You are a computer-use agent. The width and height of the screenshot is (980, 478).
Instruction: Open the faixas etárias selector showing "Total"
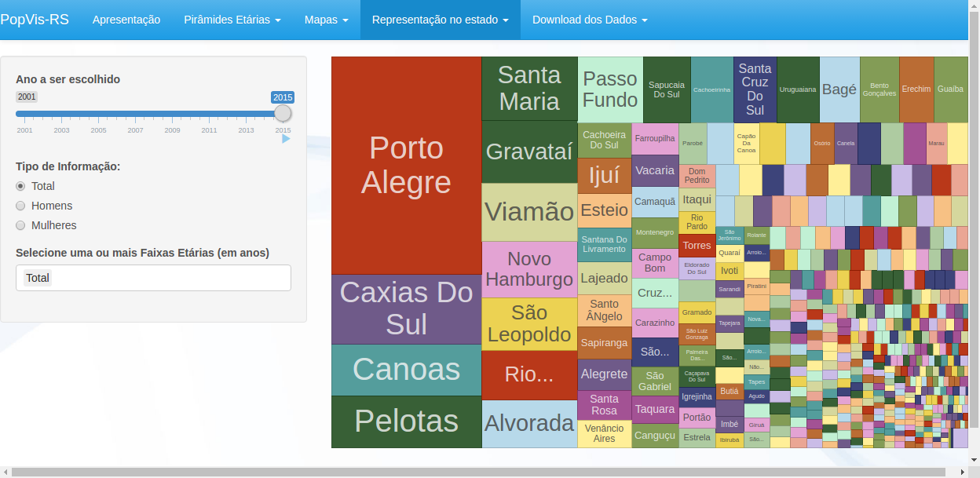(x=153, y=278)
